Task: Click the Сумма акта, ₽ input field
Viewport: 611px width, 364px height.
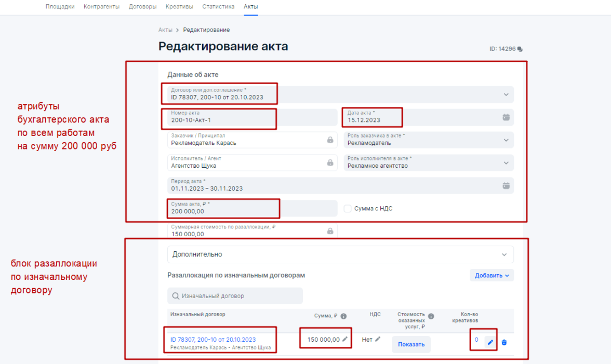Action: point(253,208)
